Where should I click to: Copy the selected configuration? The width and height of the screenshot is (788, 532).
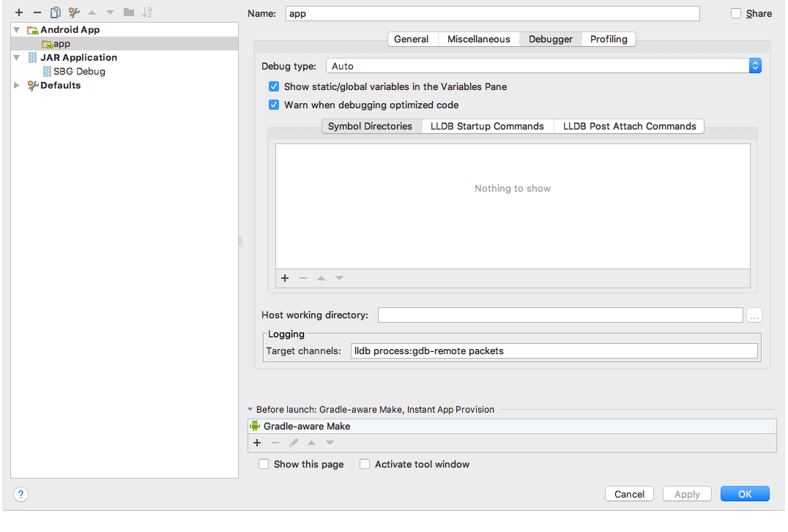tap(55, 12)
